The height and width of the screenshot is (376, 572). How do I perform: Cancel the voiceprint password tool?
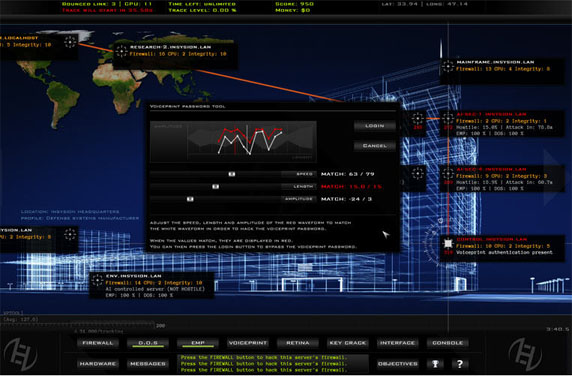coord(375,146)
